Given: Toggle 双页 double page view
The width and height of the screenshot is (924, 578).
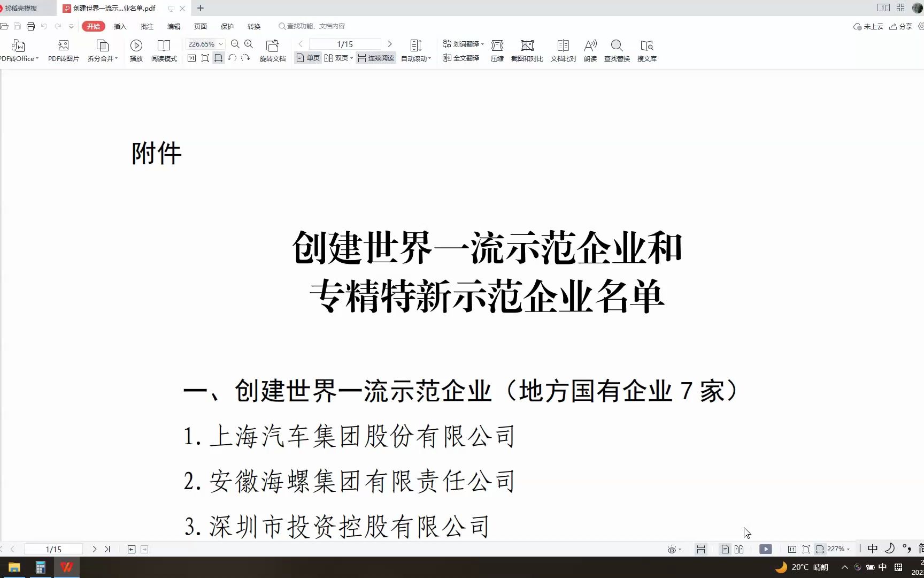Looking at the screenshot, I should (x=336, y=58).
